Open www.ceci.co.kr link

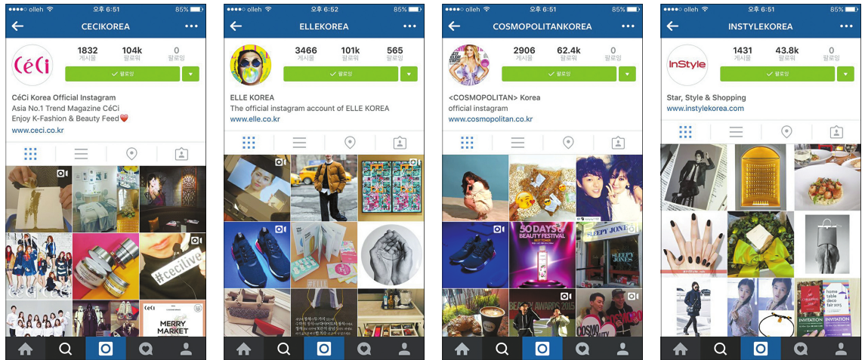38,130
